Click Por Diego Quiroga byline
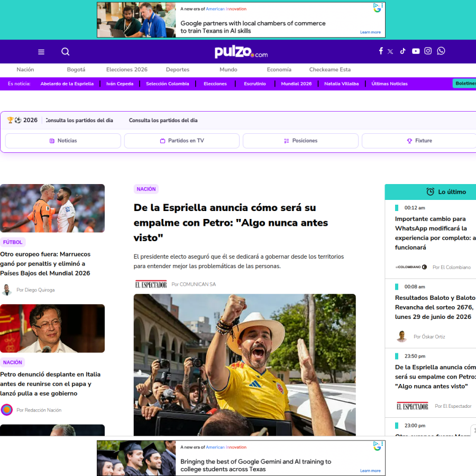476x476 pixels. click(x=35, y=290)
